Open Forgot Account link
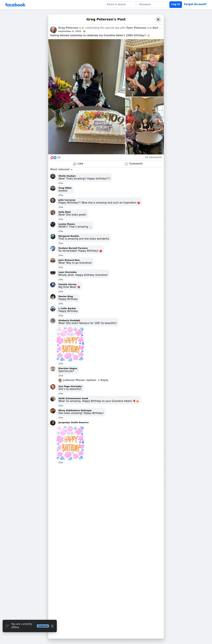 point(195,4)
